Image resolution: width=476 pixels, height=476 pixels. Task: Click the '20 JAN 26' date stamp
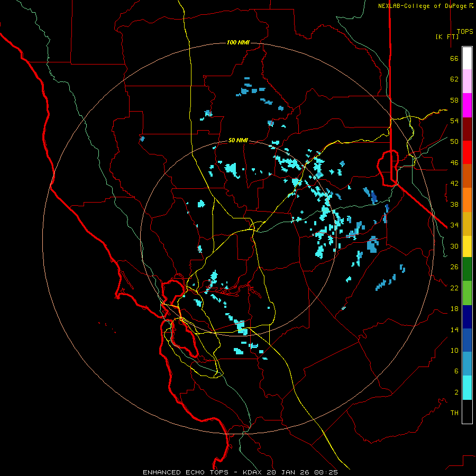288,472
